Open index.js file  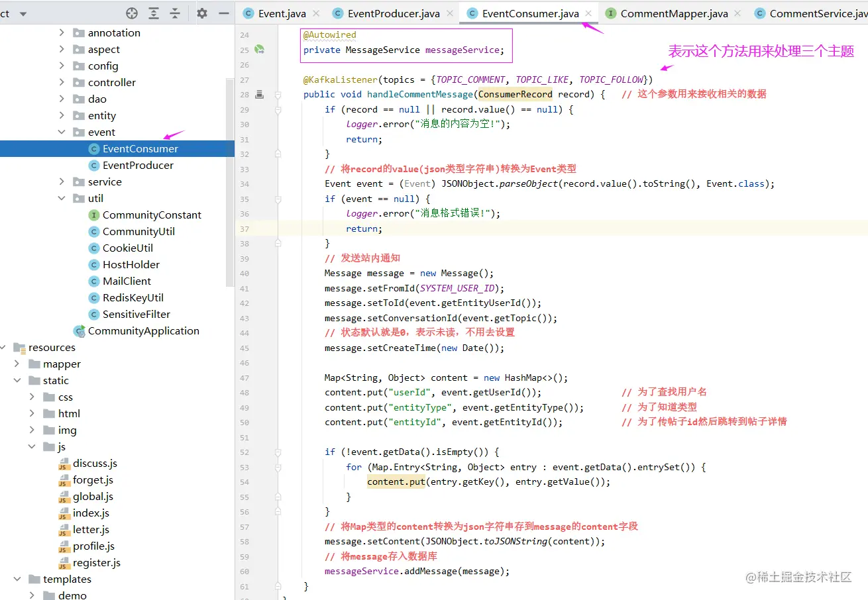click(x=91, y=513)
